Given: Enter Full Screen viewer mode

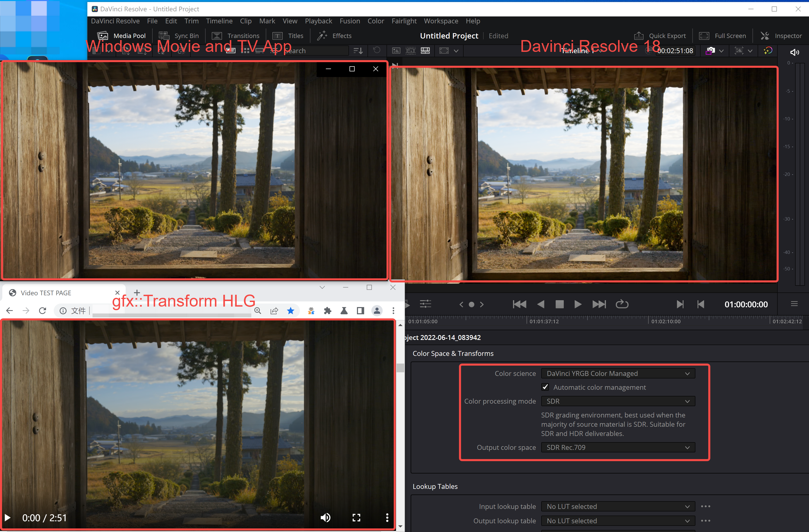Looking at the screenshot, I should click(x=722, y=36).
